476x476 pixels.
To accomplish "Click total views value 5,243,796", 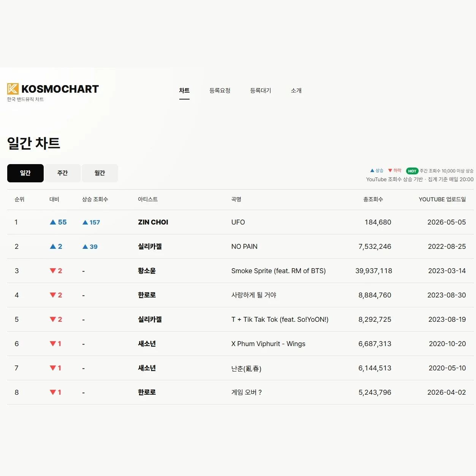I will (375, 392).
